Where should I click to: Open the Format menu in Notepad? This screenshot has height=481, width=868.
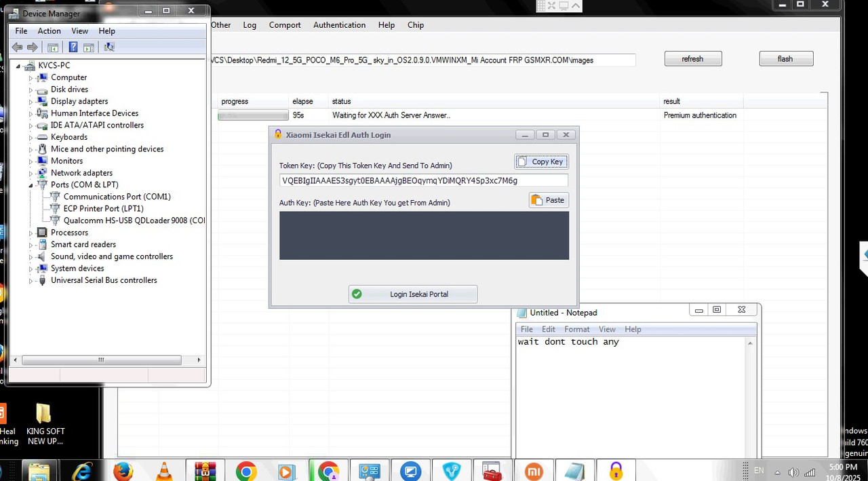577,329
